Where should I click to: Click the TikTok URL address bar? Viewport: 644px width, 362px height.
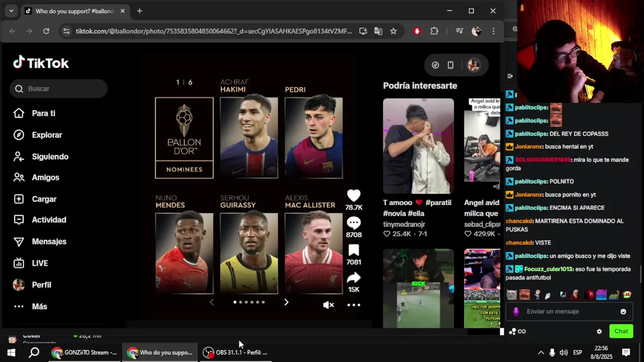(x=214, y=31)
